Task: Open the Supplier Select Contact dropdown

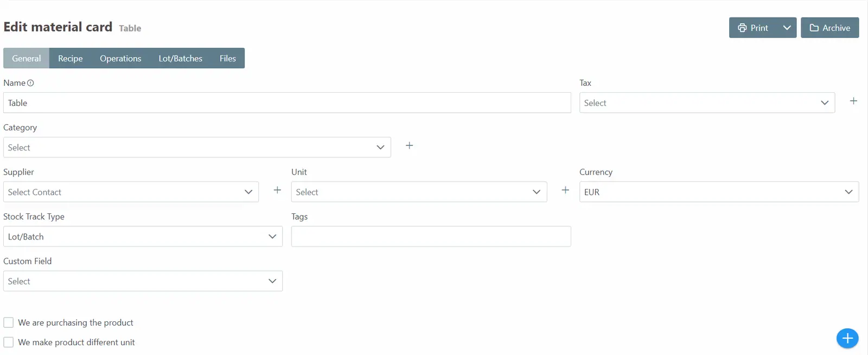Action: tap(131, 192)
